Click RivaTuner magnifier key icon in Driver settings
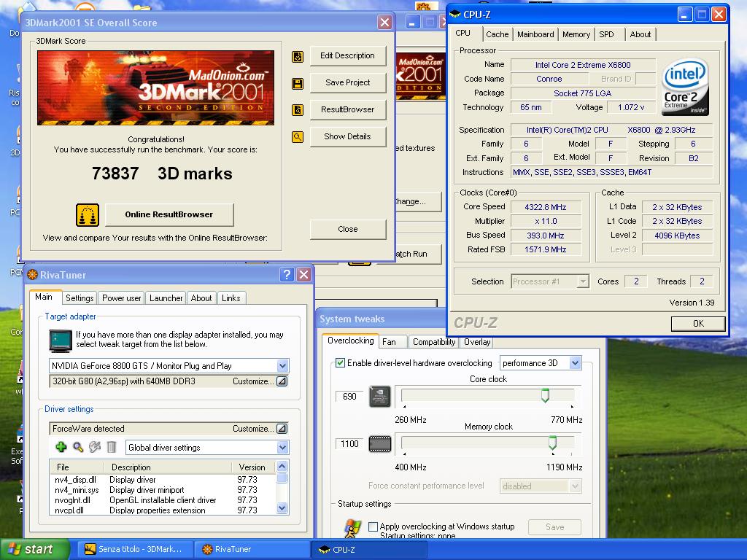 [x=78, y=447]
